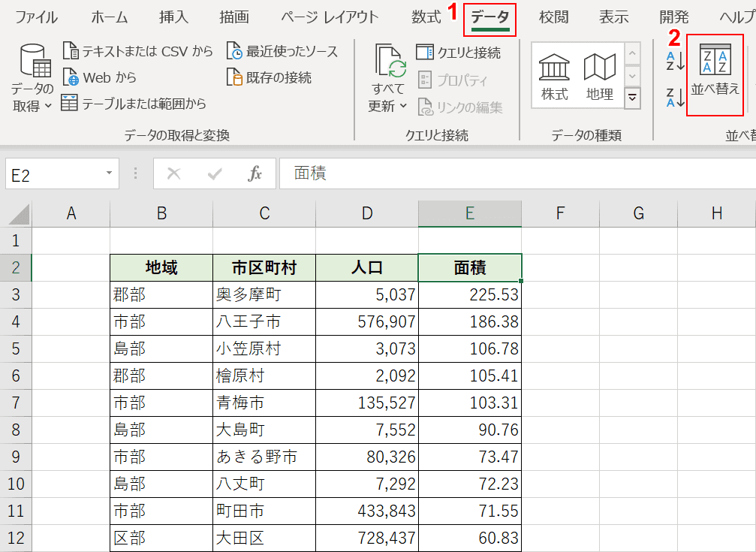This screenshot has height=552, width=756.
Task: Switch to the 開発 tab
Action: pos(674,17)
